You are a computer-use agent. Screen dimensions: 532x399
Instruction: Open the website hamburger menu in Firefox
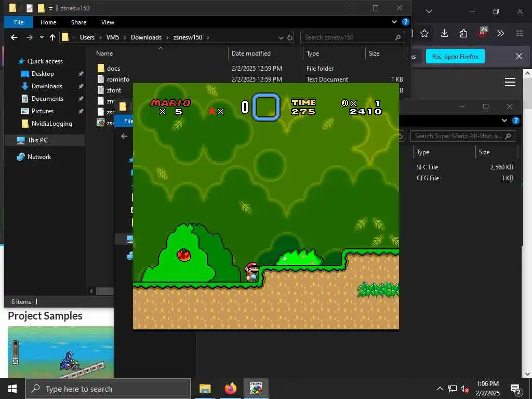tap(510, 82)
